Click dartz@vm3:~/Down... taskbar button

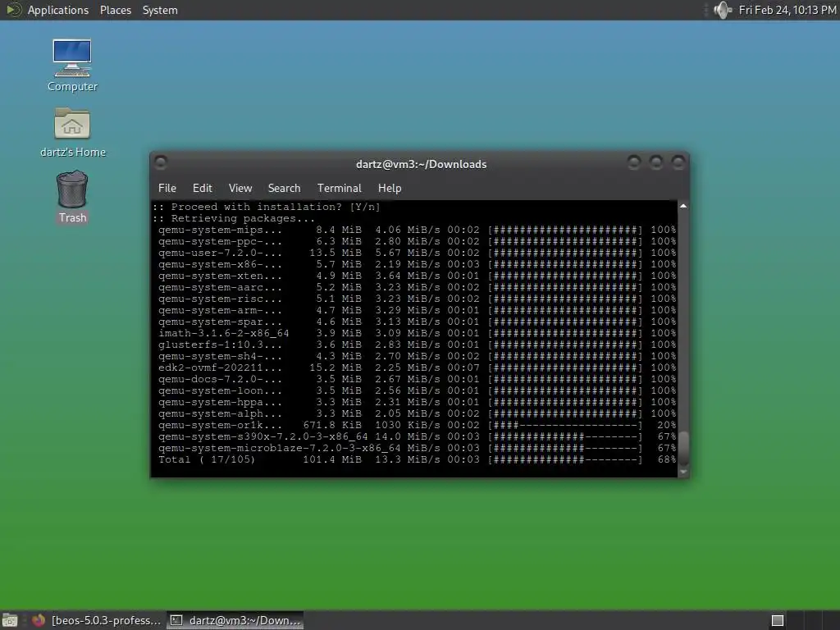click(x=235, y=620)
